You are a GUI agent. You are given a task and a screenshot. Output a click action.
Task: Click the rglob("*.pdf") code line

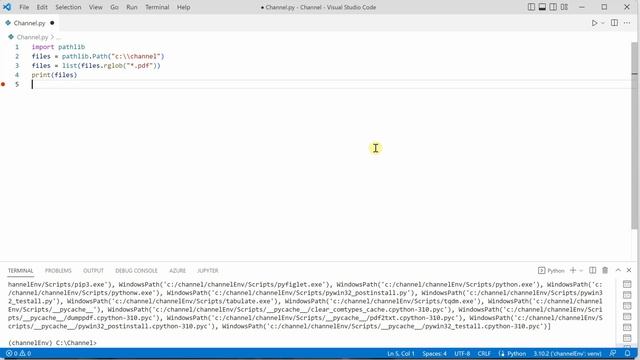tap(96, 66)
